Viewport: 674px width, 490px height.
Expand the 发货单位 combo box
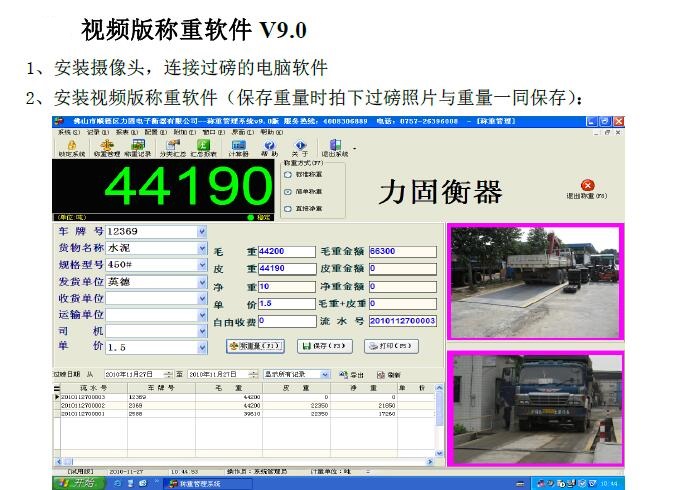[x=202, y=281]
